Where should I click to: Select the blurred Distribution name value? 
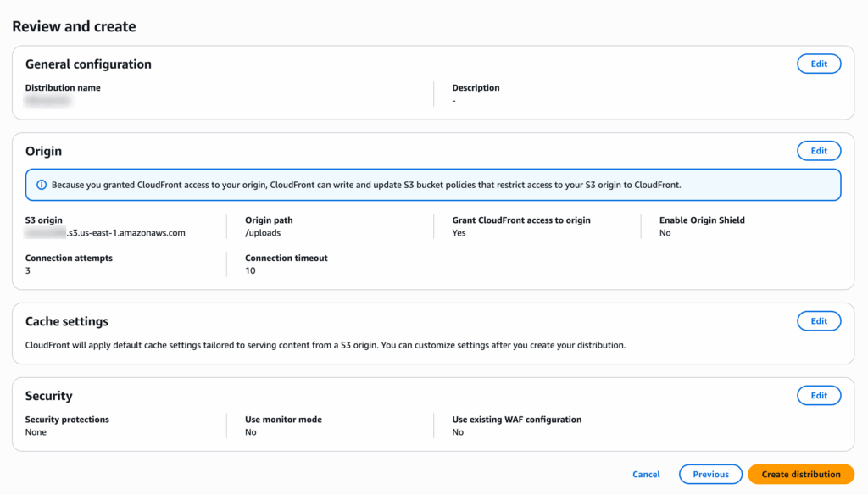point(48,100)
